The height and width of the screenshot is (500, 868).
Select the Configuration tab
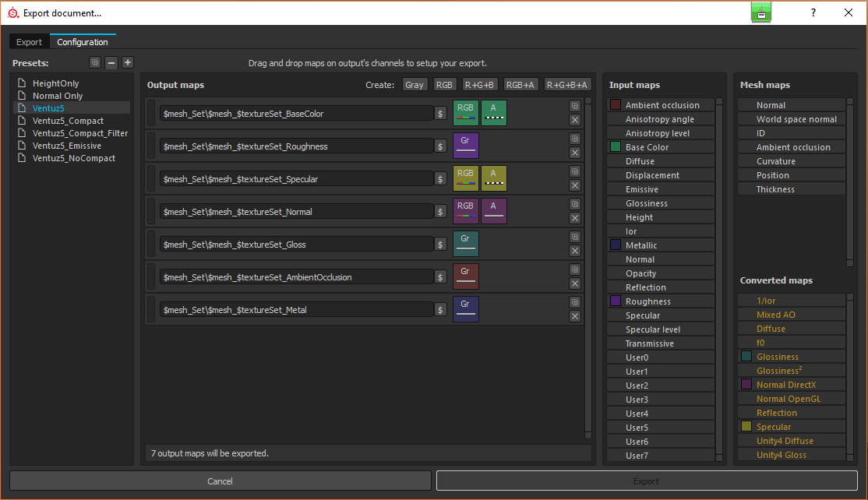point(83,42)
